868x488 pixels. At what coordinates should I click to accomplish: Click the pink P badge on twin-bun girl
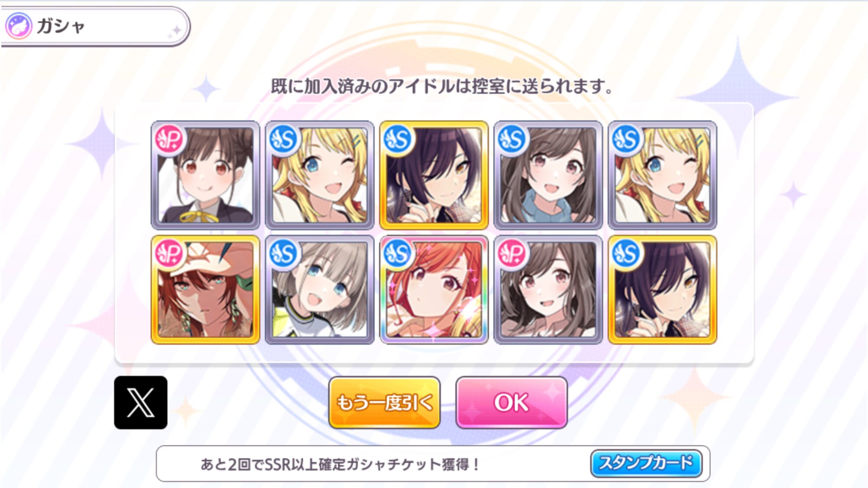coord(169,139)
